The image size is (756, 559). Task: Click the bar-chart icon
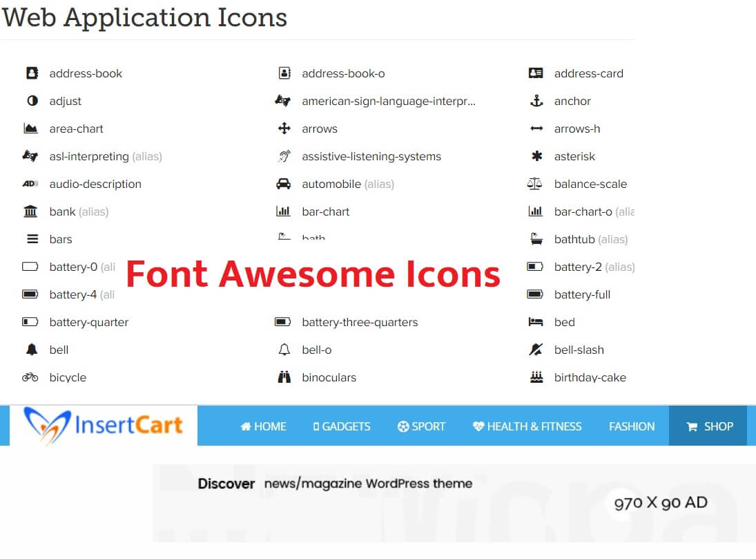[283, 211]
